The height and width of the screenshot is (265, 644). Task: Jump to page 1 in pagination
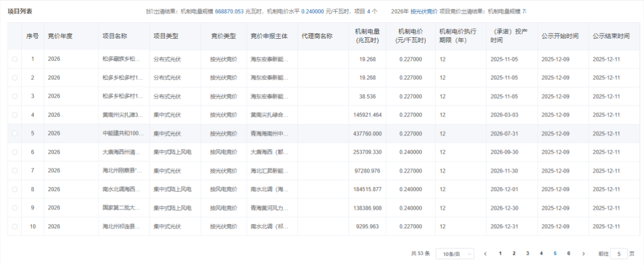pyautogui.click(x=500, y=253)
